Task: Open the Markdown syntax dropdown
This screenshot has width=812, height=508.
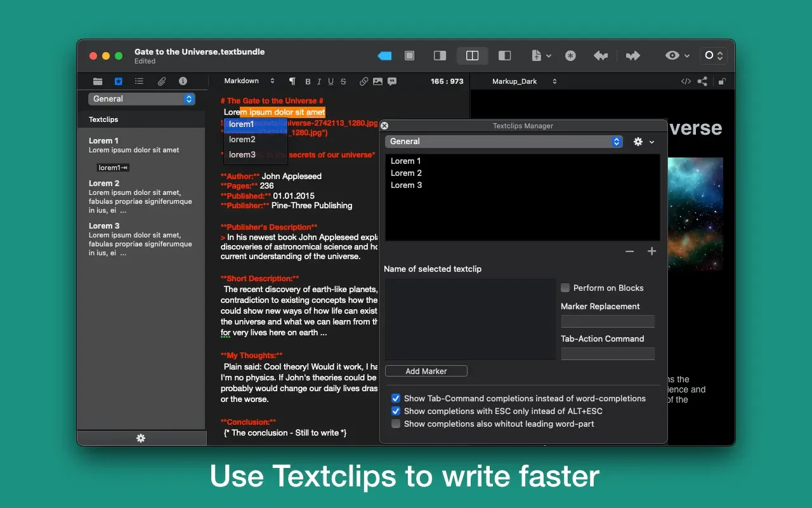Action: [x=249, y=81]
